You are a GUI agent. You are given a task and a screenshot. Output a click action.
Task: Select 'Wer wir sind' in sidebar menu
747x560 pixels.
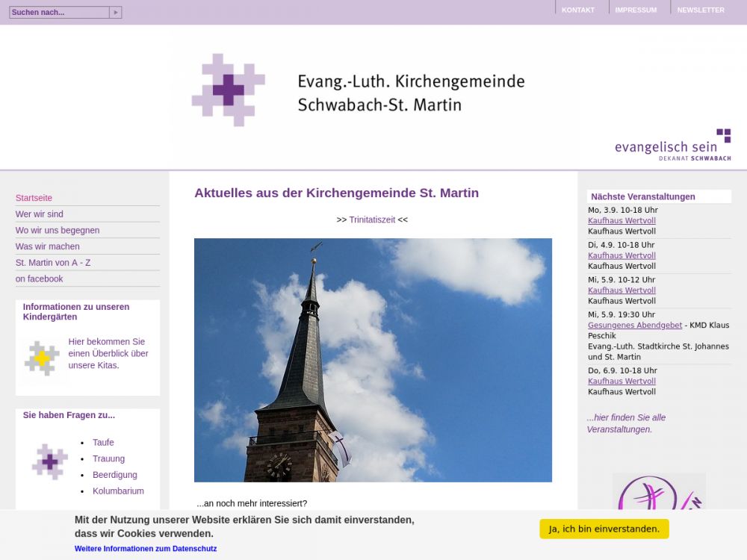click(40, 214)
